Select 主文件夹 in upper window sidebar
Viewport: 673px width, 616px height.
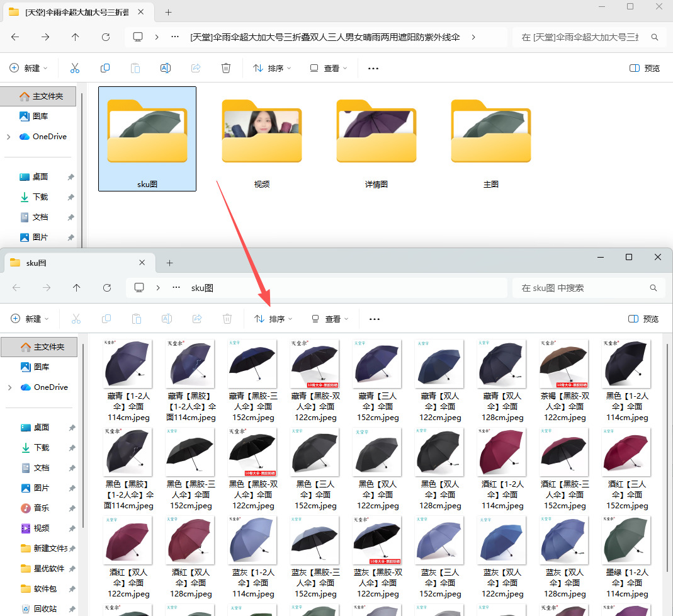[x=38, y=96]
